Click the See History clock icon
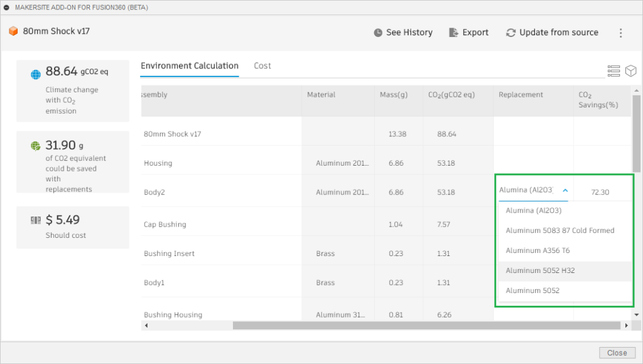Image resolution: width=643 pixels, height=364 pixels. [378, 33]
